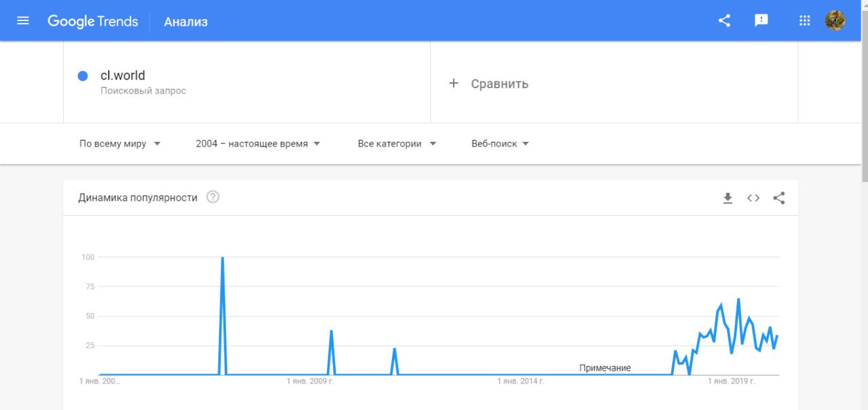Click the 1 янв. 2009 г. axis label
This screenshot has width=868, height=410.
coord(311,381)
